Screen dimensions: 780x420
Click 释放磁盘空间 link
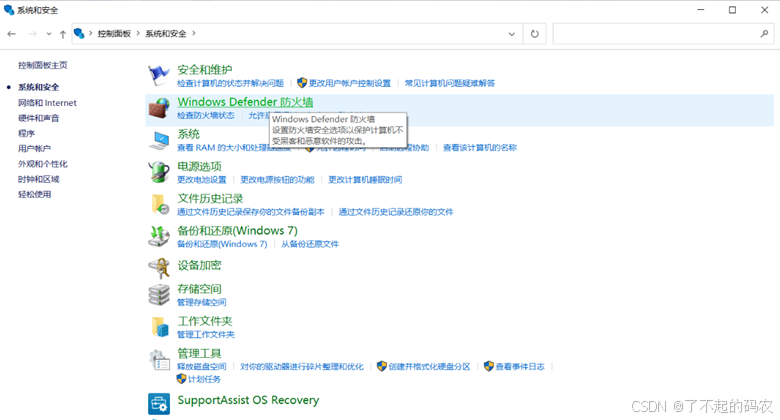[201, 367]
